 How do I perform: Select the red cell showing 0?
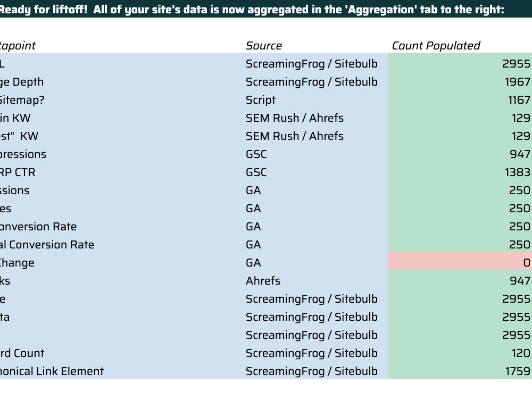click(x=460, y=262)
